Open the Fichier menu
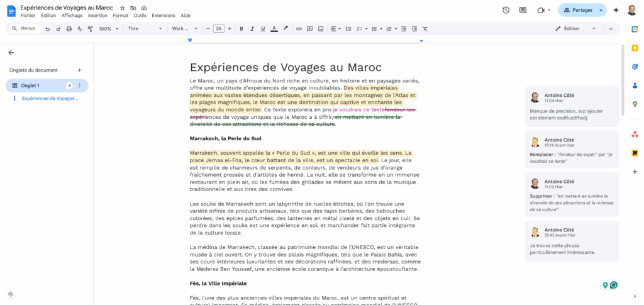644x305 pixels. 28,16
